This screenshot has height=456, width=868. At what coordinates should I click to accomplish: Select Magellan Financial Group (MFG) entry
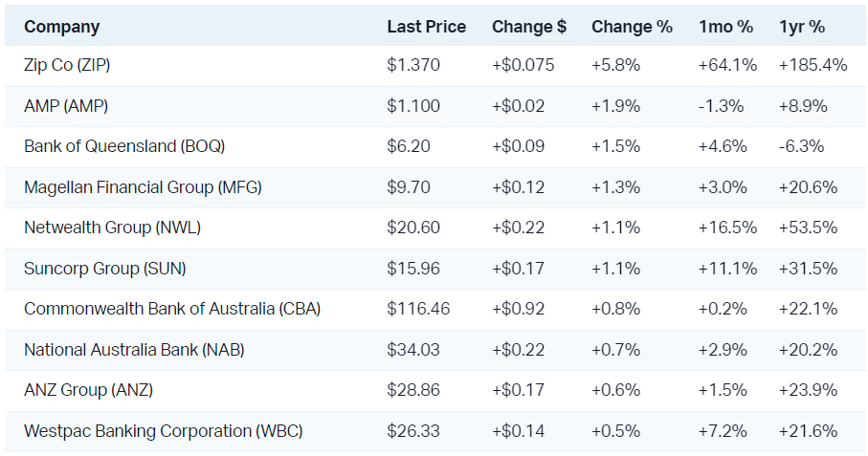(x=143, y=187)
